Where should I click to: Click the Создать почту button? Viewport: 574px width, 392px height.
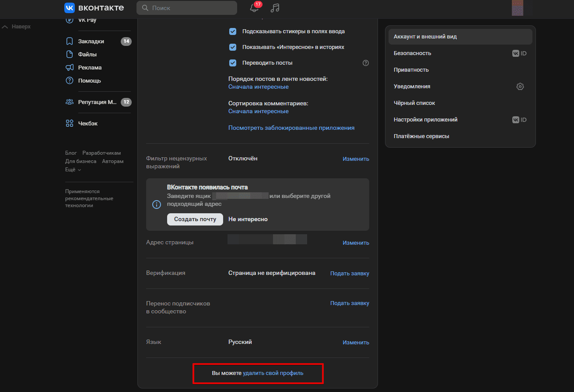[195, 219]
